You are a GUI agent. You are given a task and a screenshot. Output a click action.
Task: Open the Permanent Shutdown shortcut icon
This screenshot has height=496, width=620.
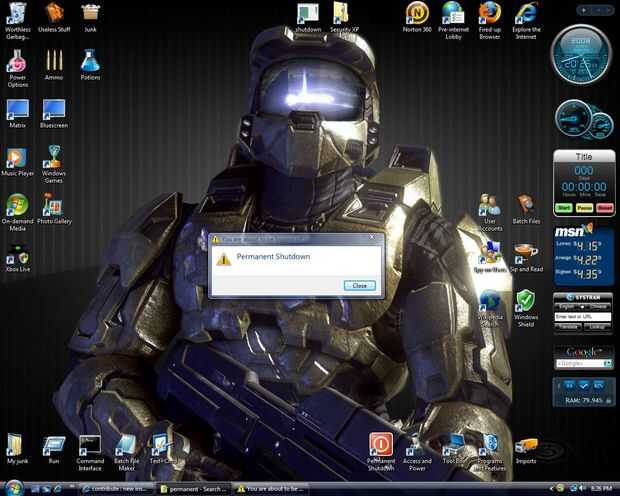(x=380, y=445)
